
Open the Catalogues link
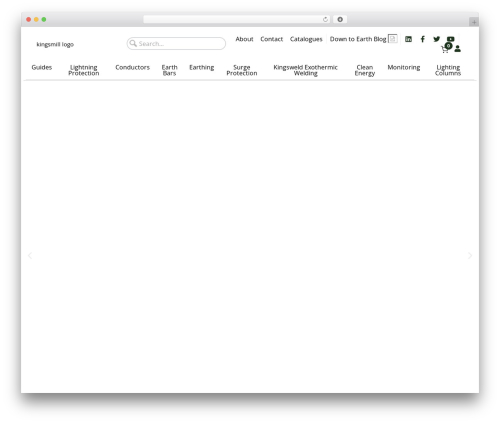pos(306,39)
